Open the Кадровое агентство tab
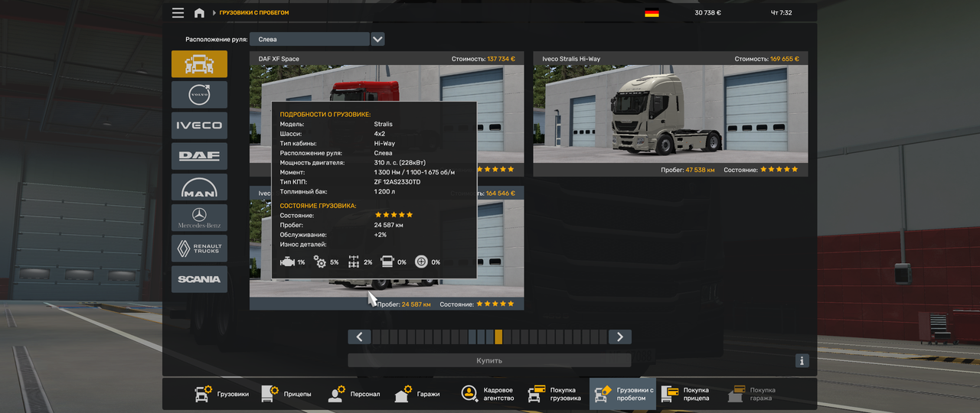The width and height of the screenshot is (980, 413). coord(488,394)
